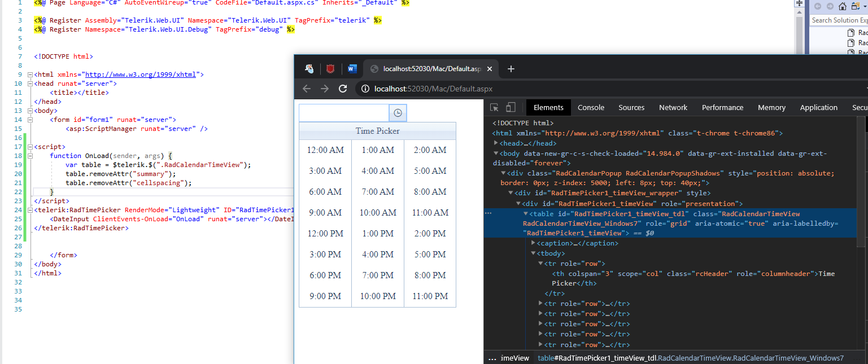Click the red shield pinned tab

pos(331,69)
